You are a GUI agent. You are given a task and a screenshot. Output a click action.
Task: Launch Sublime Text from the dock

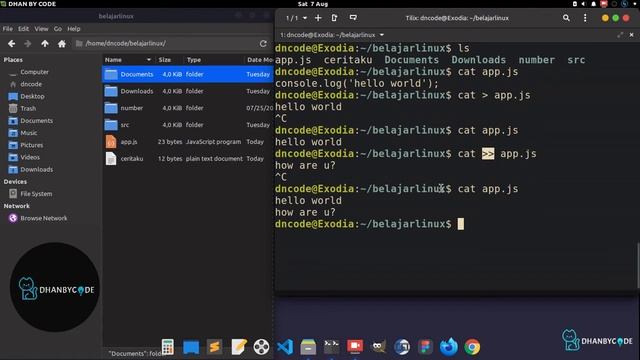(214, 347)
